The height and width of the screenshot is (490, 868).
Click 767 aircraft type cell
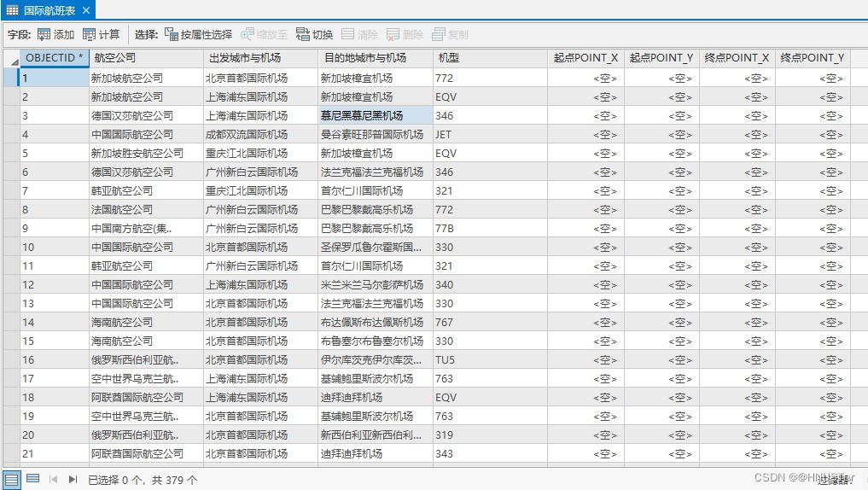click(490, 322)
